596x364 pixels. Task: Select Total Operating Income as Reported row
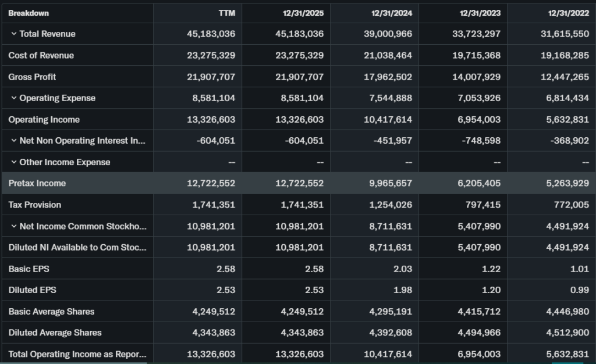(77, 354)
